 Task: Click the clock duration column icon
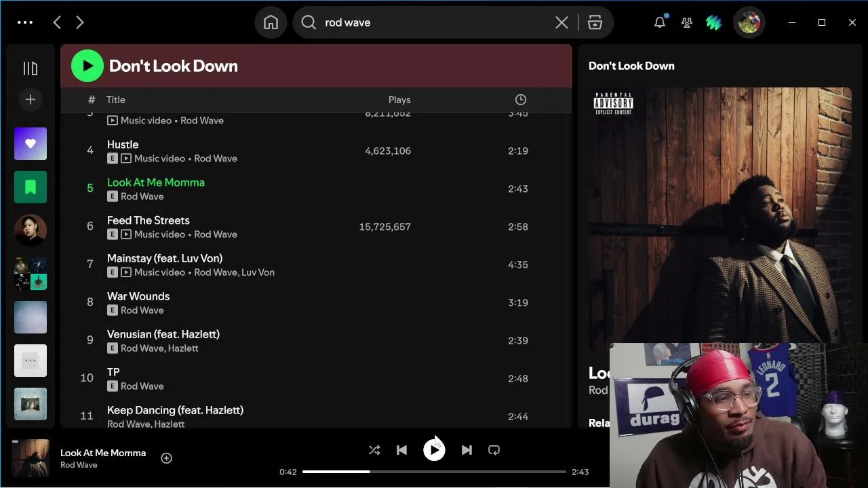click(x=521, y=100)
